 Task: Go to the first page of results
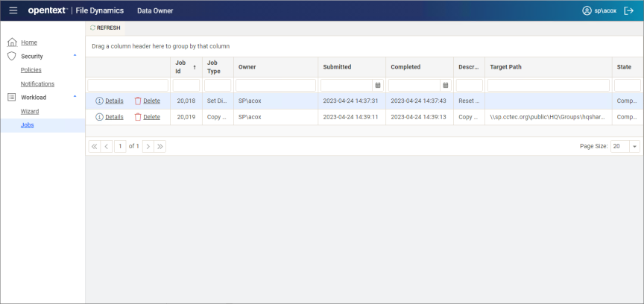pos(95,146)
